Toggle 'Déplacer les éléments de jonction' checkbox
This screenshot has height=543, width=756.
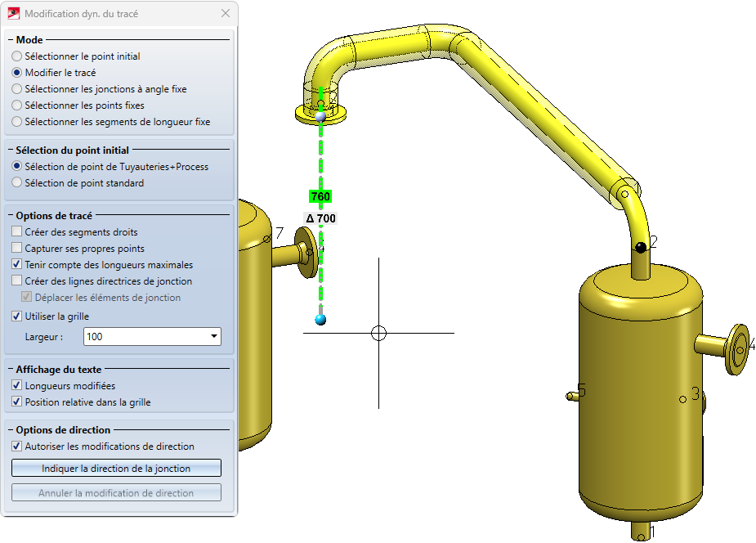27,298
